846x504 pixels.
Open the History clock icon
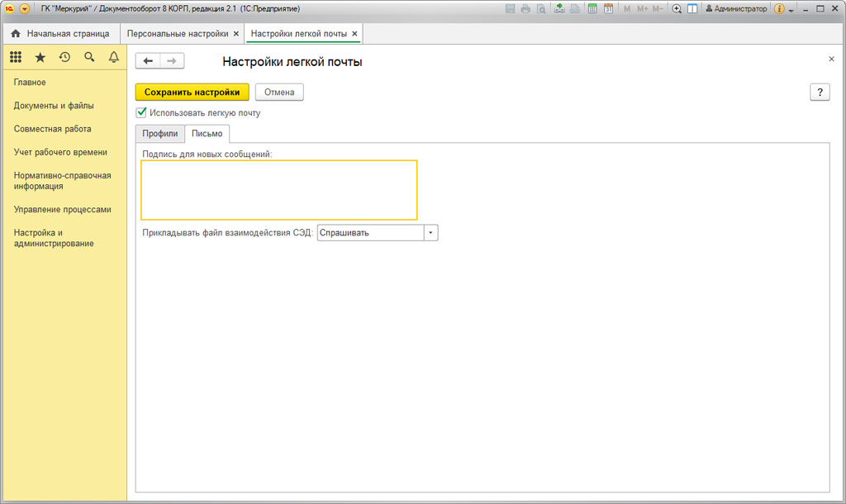pos(64,57)
